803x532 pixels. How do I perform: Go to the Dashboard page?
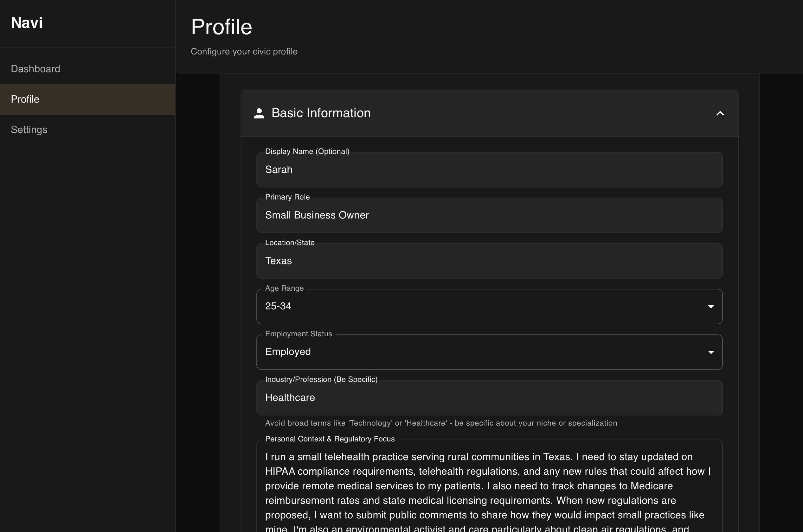(35, 69)
